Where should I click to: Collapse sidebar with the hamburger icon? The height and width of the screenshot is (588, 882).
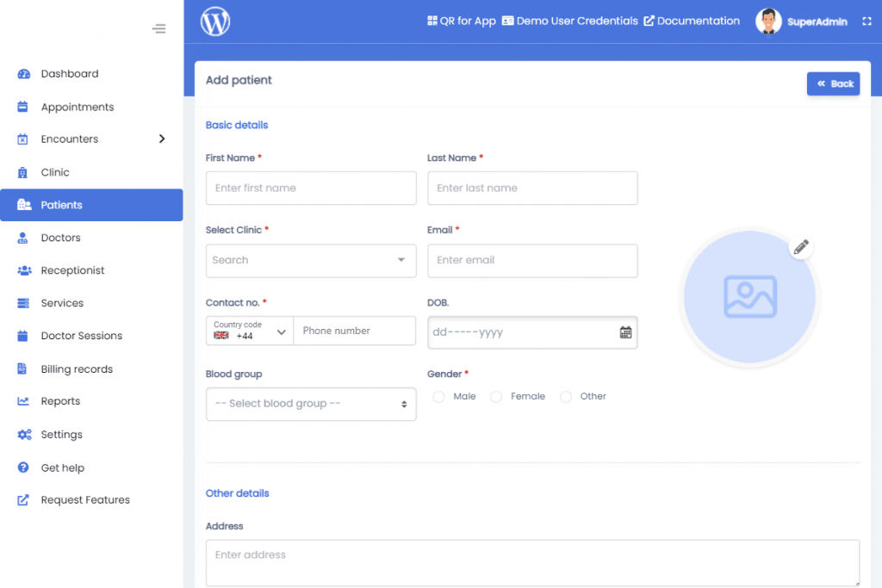click(x=159, y=28)
